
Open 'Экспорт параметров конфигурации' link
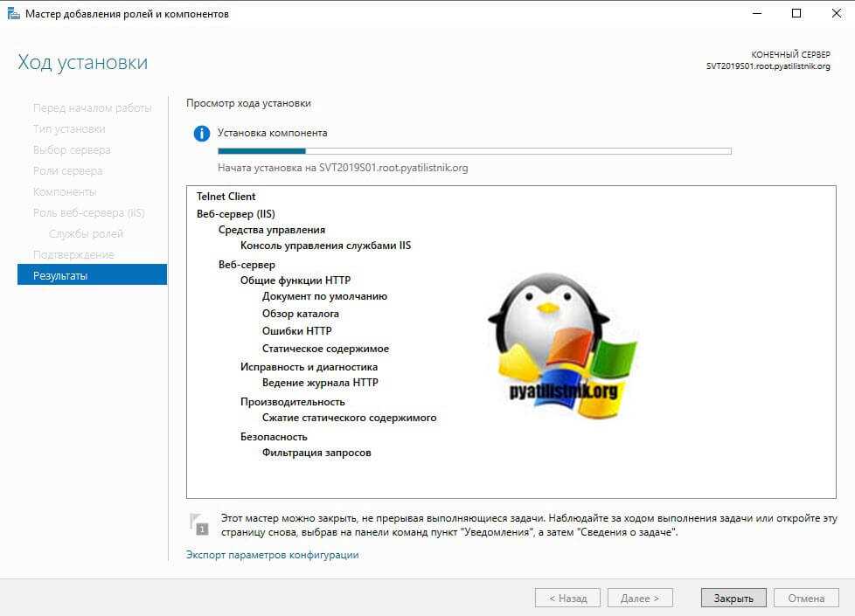click(273, 554)
